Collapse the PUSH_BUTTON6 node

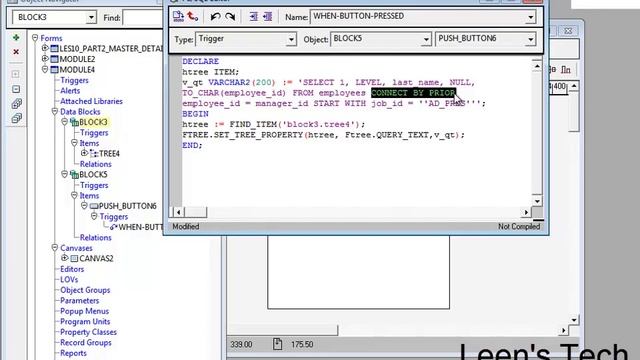point(84,206)
